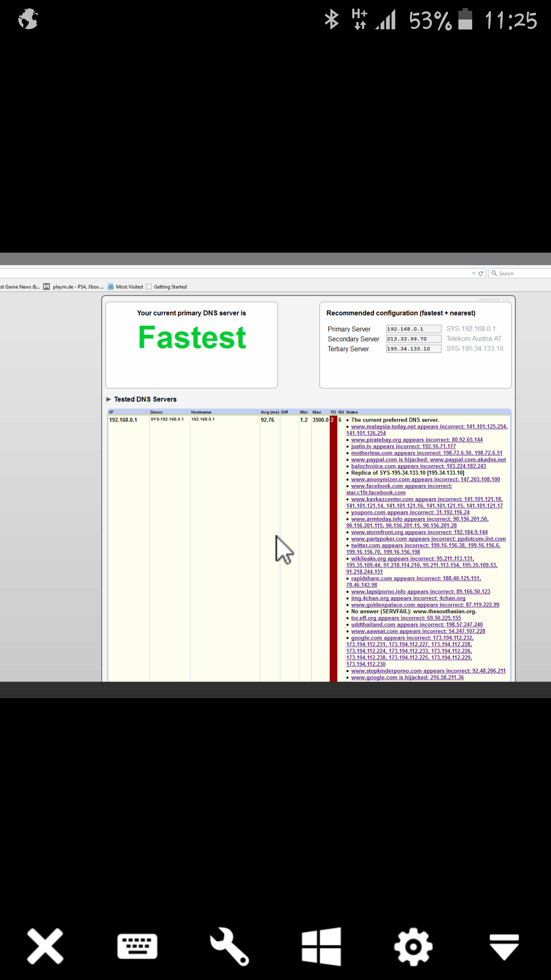Screen dimensions: 551x980
Task: Open the www.anonymizer.com appears incorrect link
Action: (425, 479)
